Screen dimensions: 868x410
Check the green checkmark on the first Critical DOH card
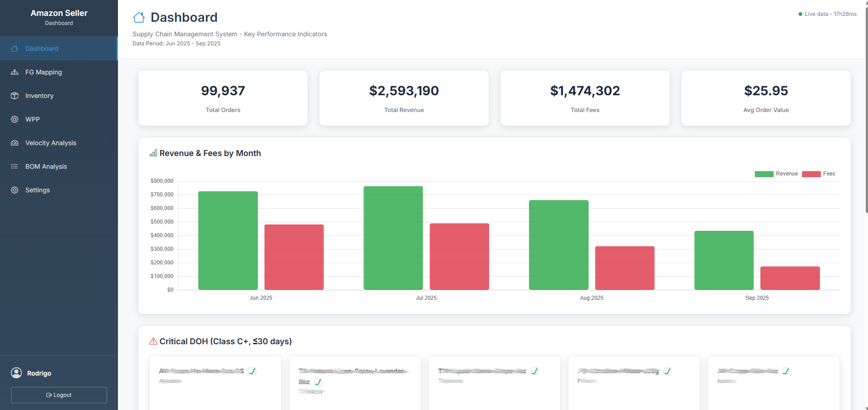click(253, 371)
